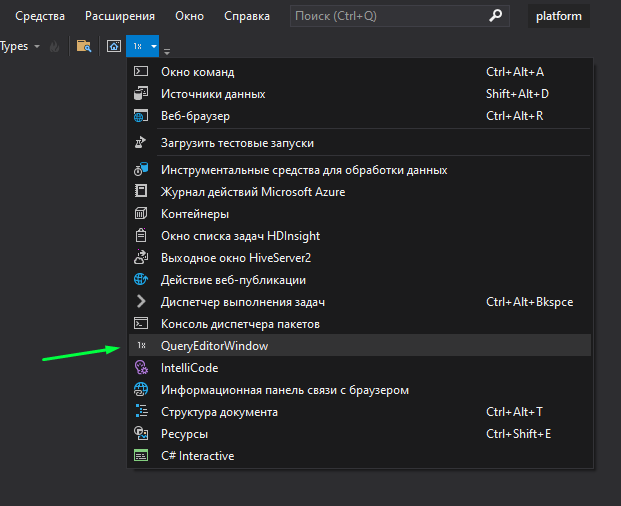Image resolution: width=621 pixels, height=506 pixels.
Task: Expand the Types dropdown arrow in toolbar
Action: coord(37,47)
